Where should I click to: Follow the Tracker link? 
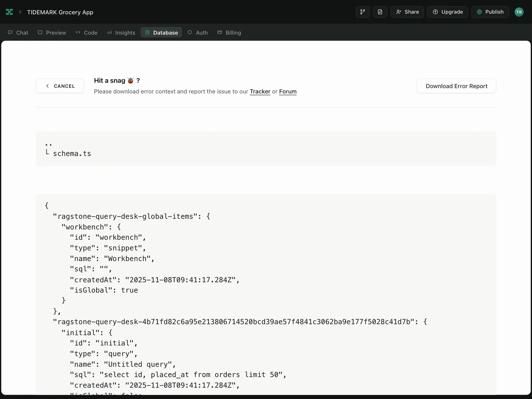pos(260,91)
